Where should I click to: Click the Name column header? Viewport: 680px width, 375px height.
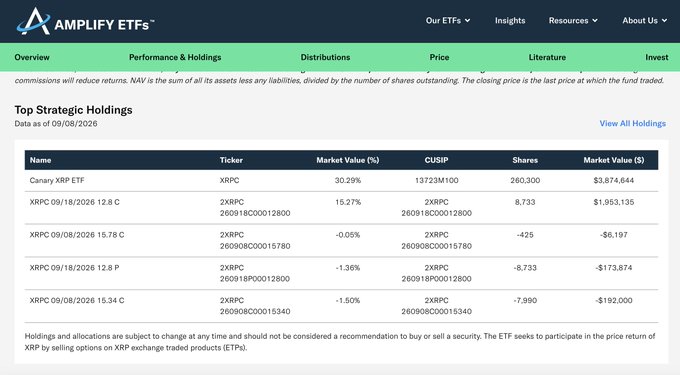coord(40,160)
